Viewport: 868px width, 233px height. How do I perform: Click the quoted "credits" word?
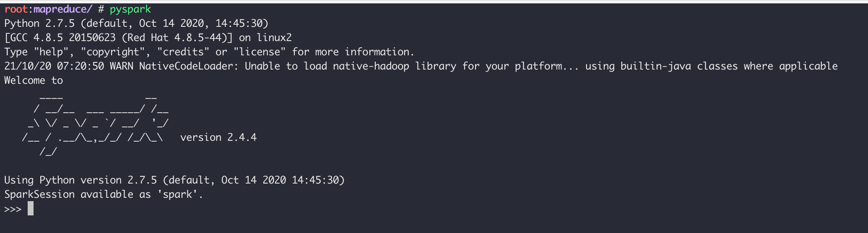click(x=183, y=52)
